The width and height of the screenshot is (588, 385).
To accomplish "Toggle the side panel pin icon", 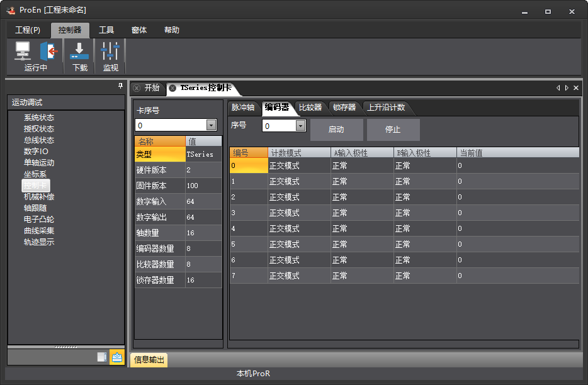I will coord(120,86).
